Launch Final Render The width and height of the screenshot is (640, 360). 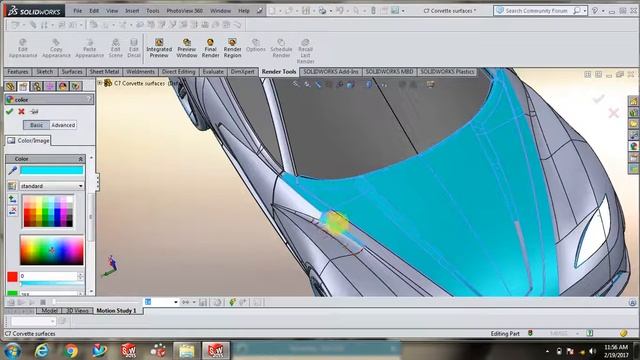210,48
